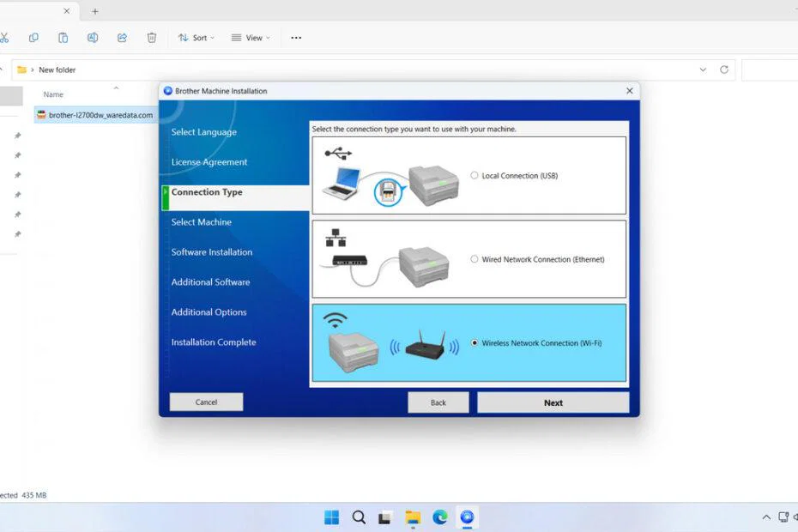Expand the View dropdown menu
This screenshot has width=798, height=532.
point(251,38)
